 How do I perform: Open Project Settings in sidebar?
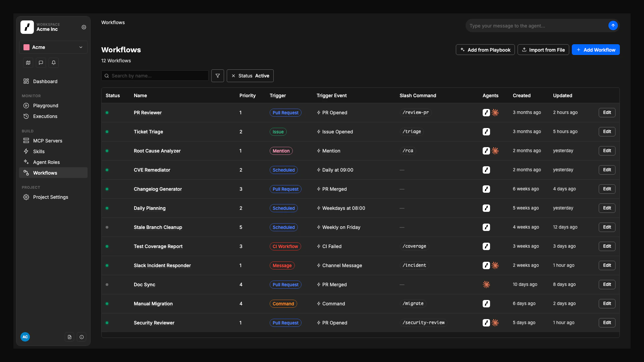[x=53, y=197]
